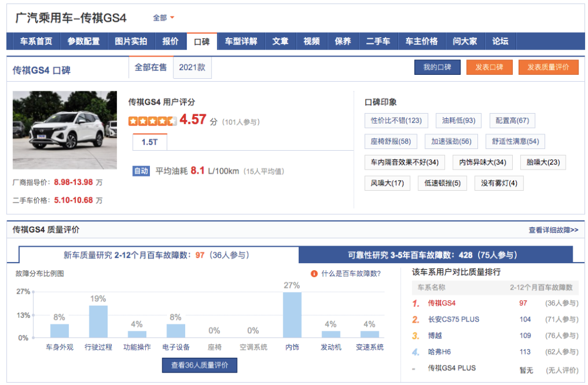Viewport: 588px width, 385px height.
Task: Click the 查看36人质量评价 button
Action: tap(199, 365)
